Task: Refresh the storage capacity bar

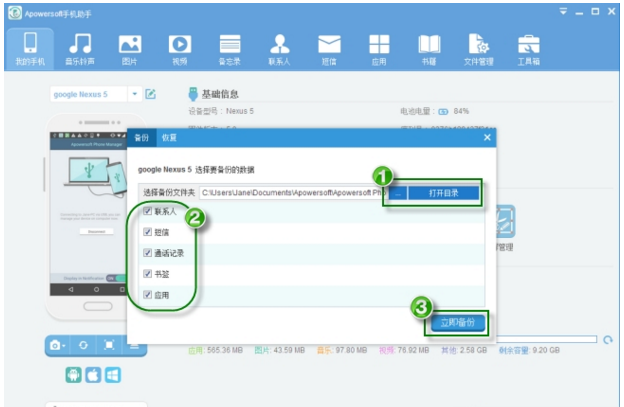Action: coord(608,340)
